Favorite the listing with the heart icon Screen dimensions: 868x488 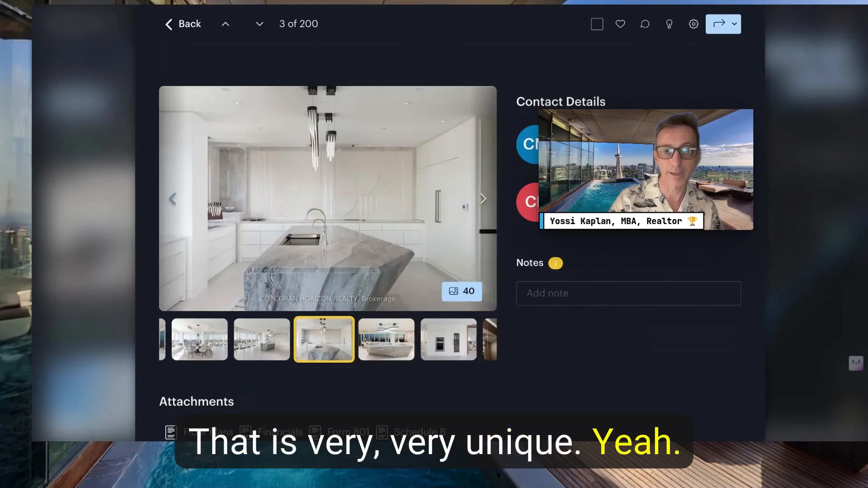620,24
